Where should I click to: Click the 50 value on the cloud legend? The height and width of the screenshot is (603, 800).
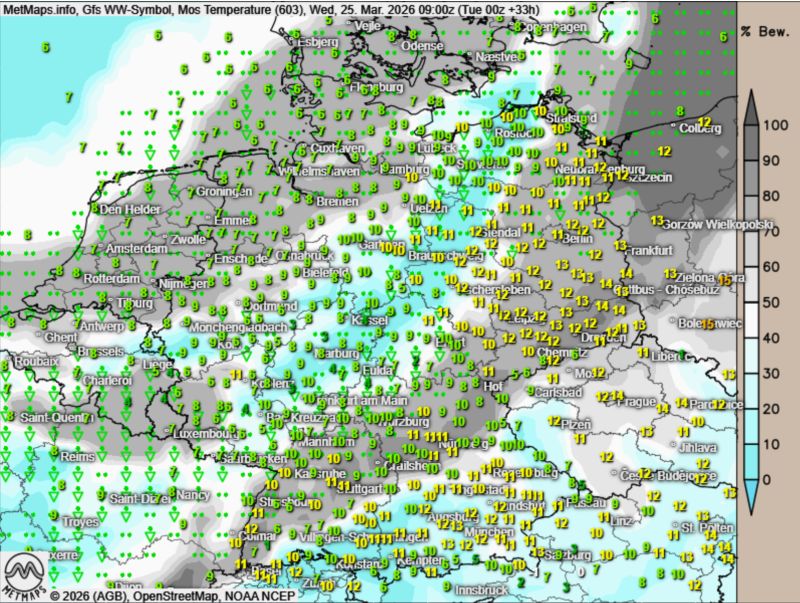771,302
